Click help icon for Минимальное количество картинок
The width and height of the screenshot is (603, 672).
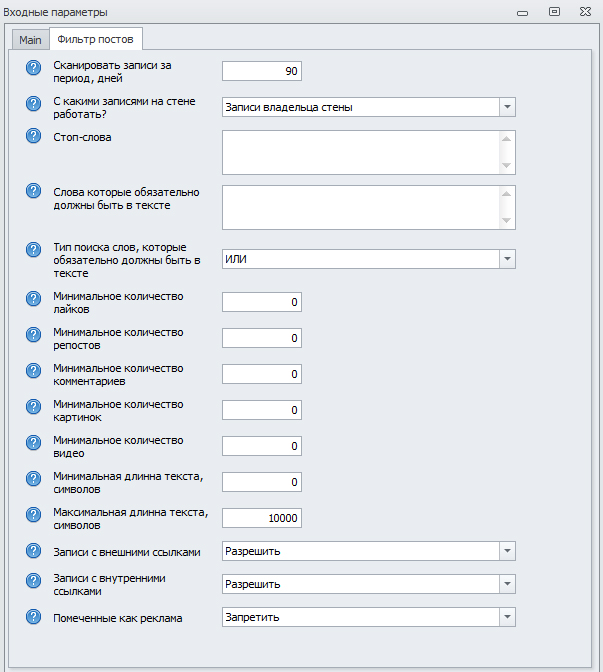[33, 407]
